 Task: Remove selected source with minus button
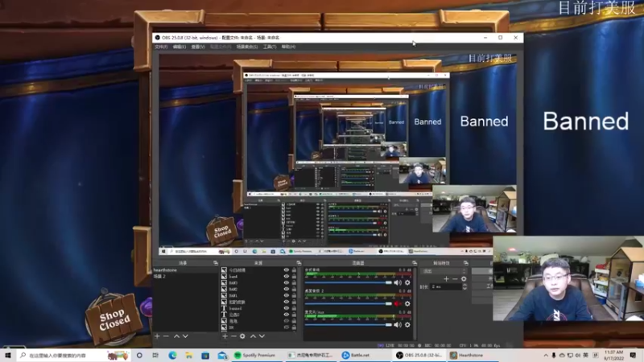233,336
